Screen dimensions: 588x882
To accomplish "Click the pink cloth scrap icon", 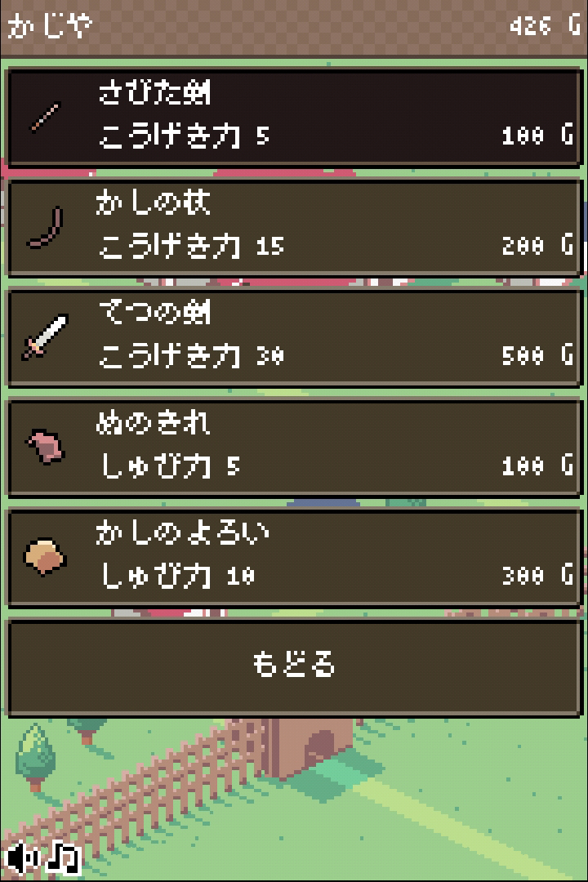I will 45,447.
